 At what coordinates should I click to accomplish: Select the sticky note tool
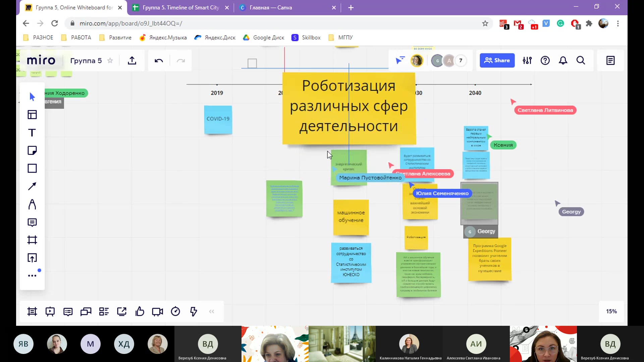[x=32, y=150]
